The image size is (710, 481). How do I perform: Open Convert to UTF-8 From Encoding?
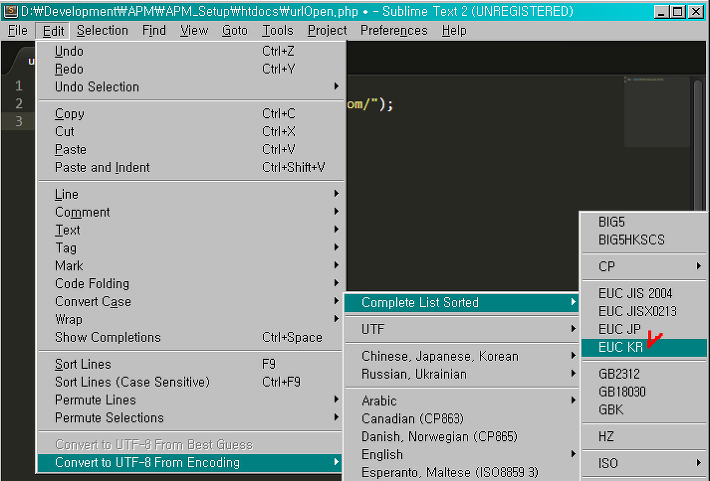point(190,462)
